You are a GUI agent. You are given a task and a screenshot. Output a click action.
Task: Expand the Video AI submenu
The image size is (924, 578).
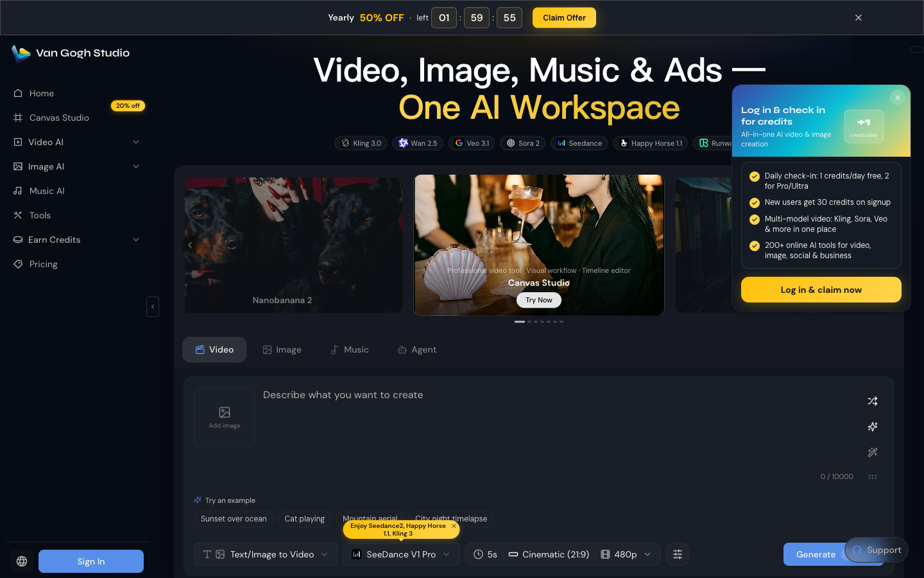coord(77,142)
